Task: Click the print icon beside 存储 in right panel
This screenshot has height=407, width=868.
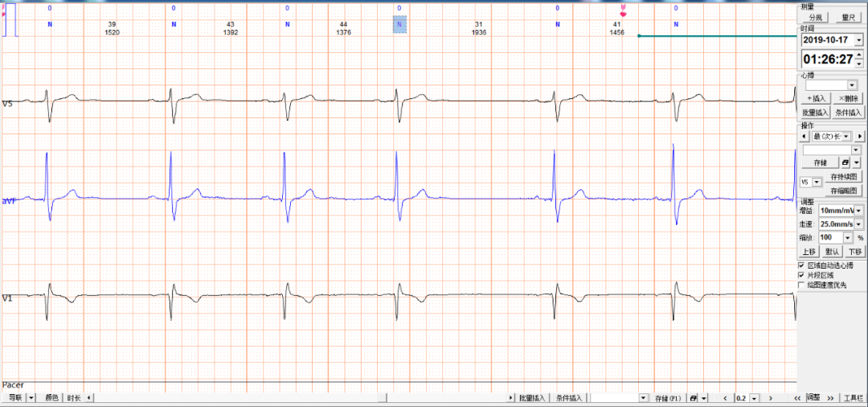Action: [x=845, y=162]
